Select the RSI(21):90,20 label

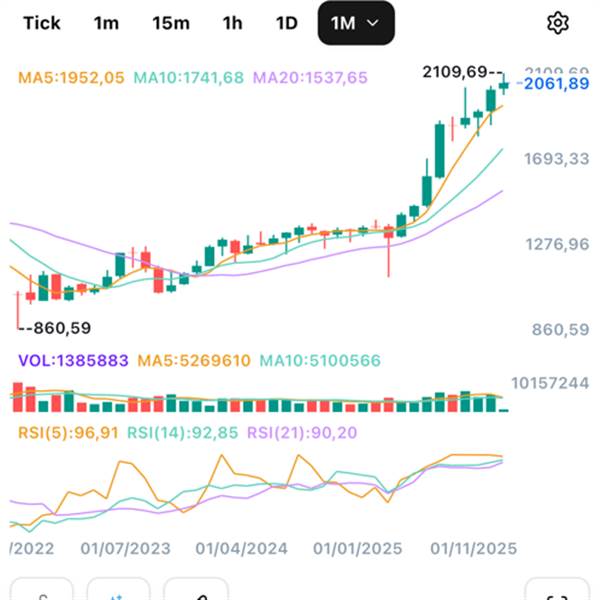pyautogui.click(x=301, y=432)
